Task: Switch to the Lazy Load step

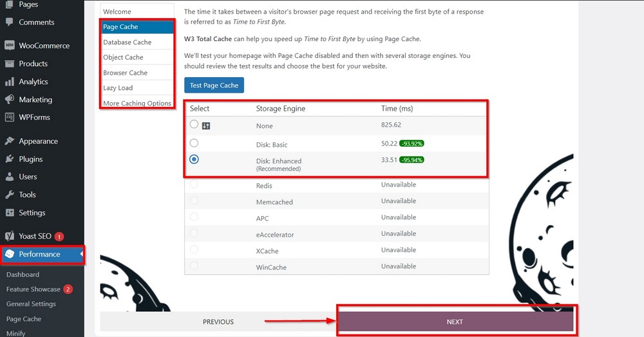Action: (x=137, y=87)
